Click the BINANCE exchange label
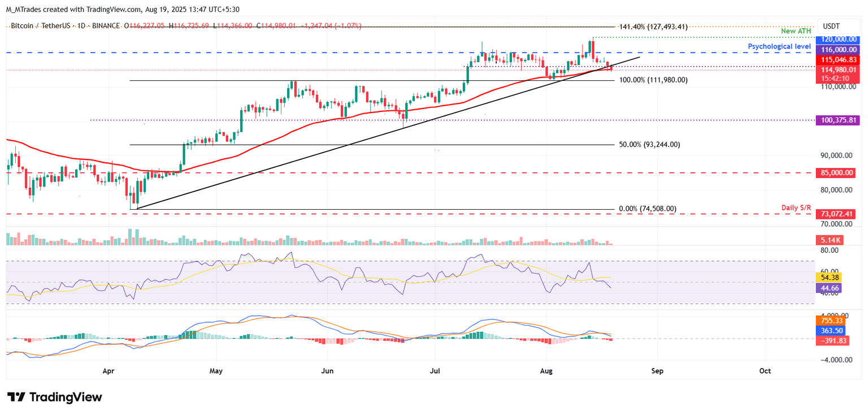 pos(106,25)
